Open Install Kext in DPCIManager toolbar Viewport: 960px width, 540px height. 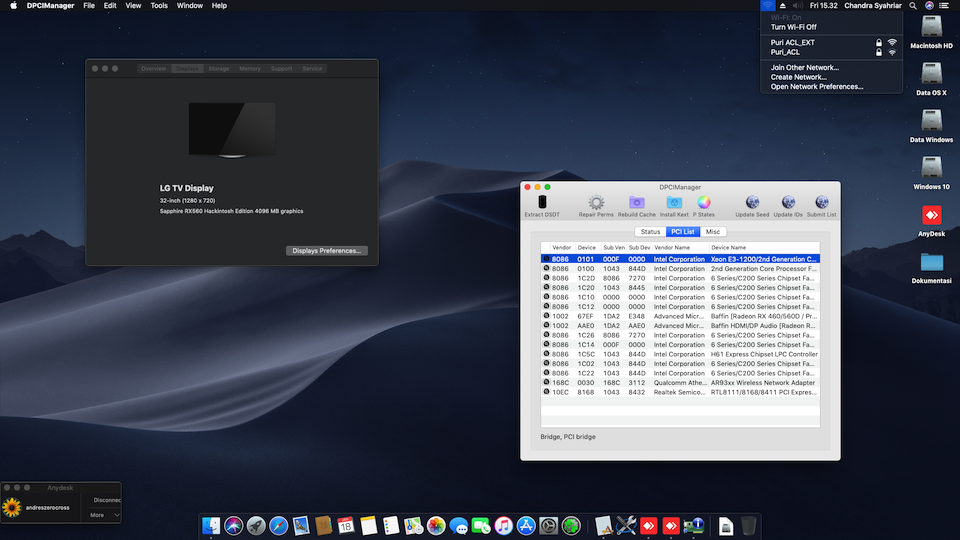point(674,203)
